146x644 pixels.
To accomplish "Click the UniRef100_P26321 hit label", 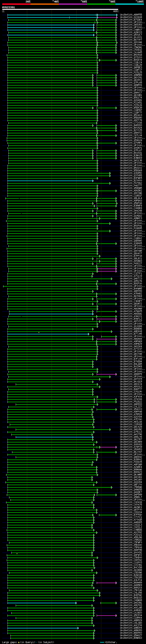I will (131, 535).
